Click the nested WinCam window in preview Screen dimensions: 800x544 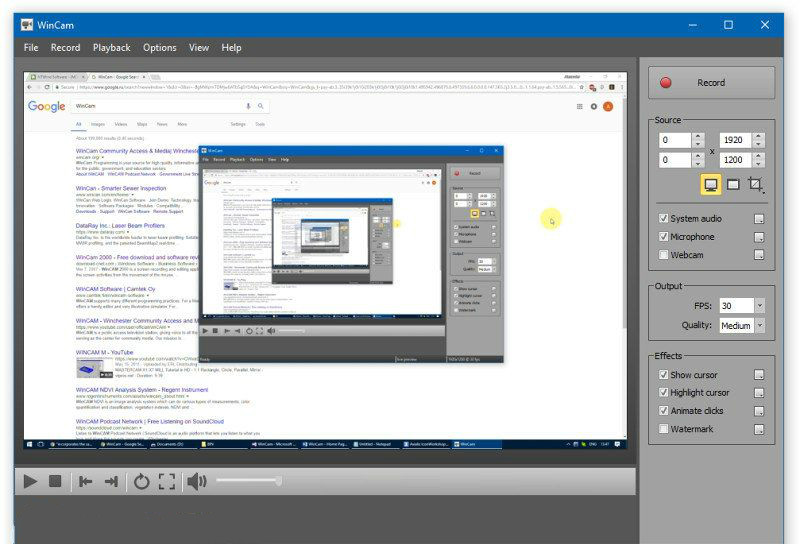[x=351, y=254]
